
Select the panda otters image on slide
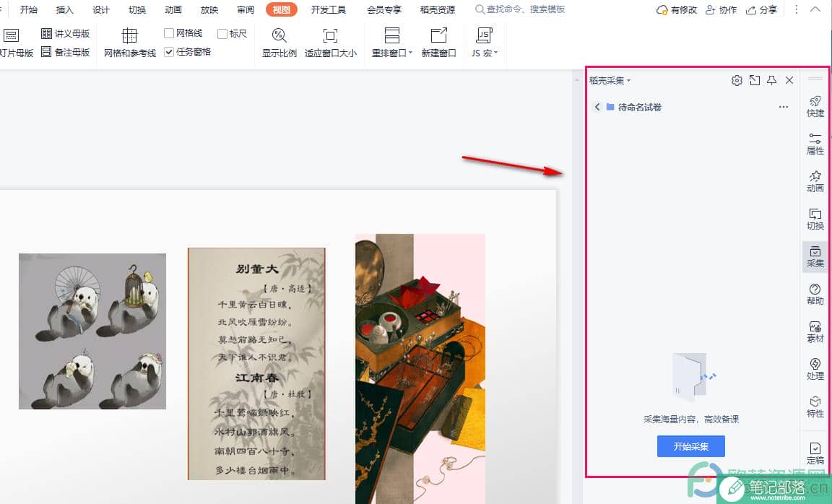(92, 331)
